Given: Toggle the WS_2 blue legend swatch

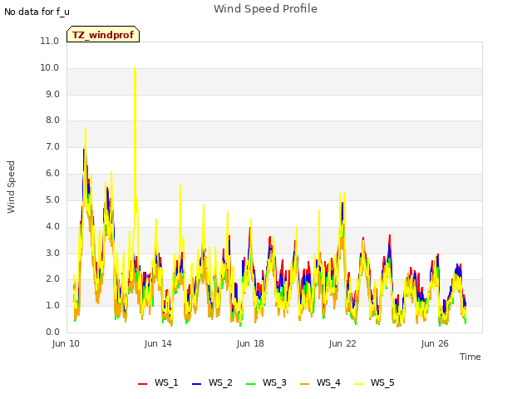Looking at the screenshot, I should (x=196, y=384).
